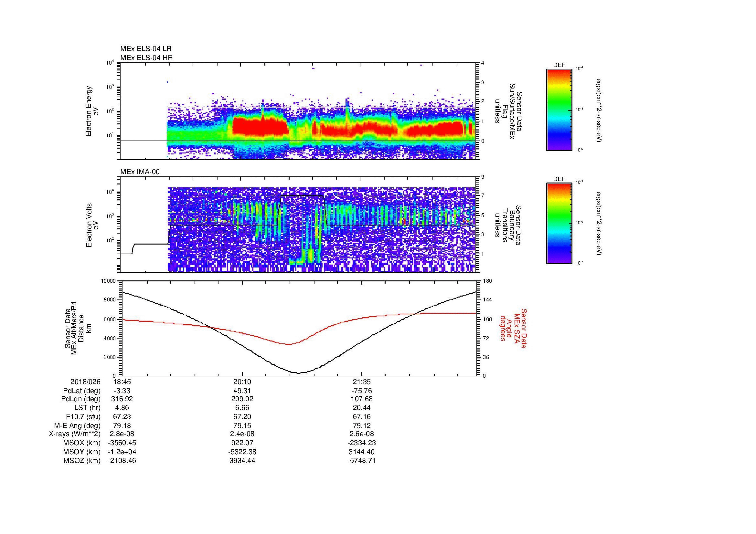
Task: Click the 8000 tick on the distance axis
Action: tap(110, 300)
